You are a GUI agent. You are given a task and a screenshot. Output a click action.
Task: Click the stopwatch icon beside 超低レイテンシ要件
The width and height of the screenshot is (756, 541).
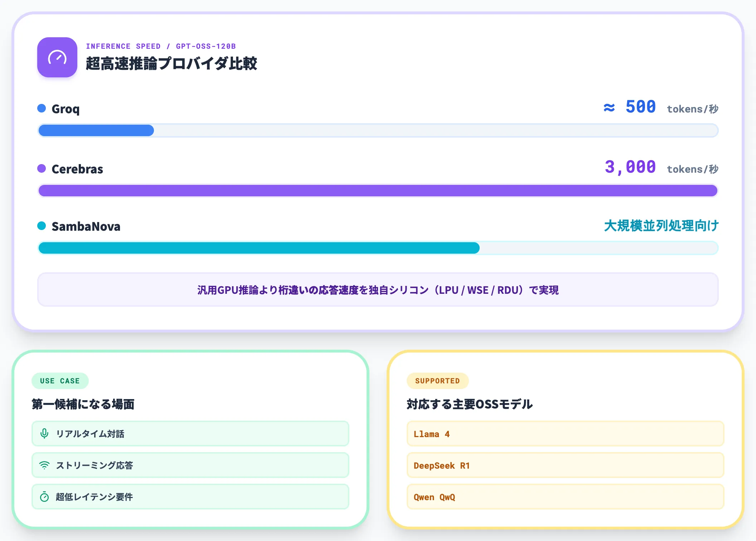pos(44,497)
